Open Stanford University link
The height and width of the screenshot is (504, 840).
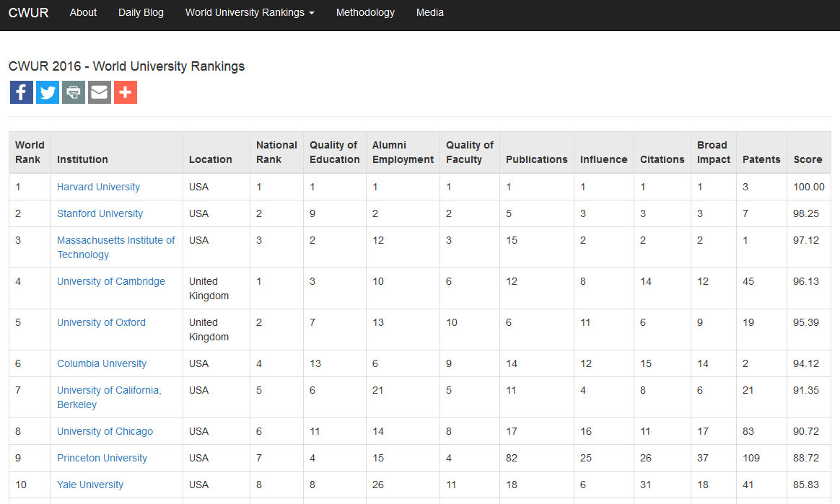tap(100, 213)
